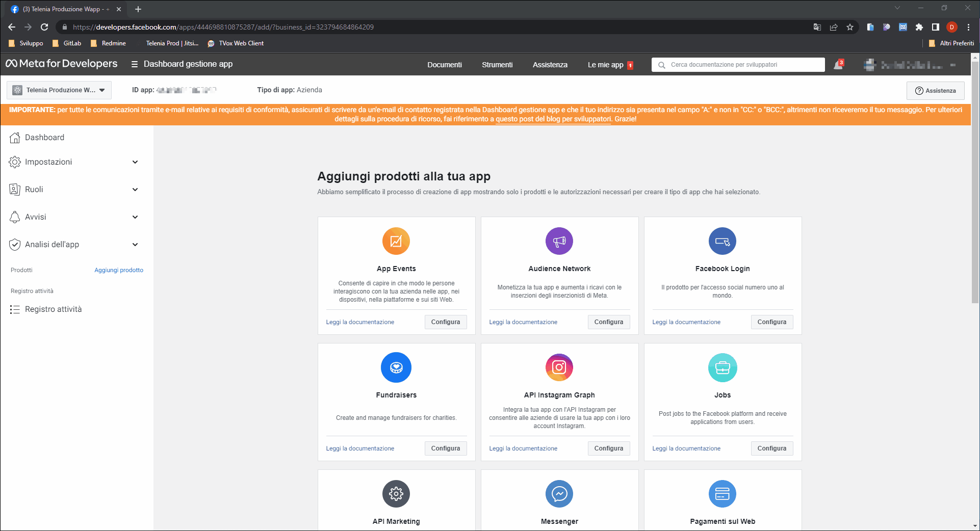Open the Redmine bookmark
Viewport: 980px width, 531px height.
click(108, 43)
